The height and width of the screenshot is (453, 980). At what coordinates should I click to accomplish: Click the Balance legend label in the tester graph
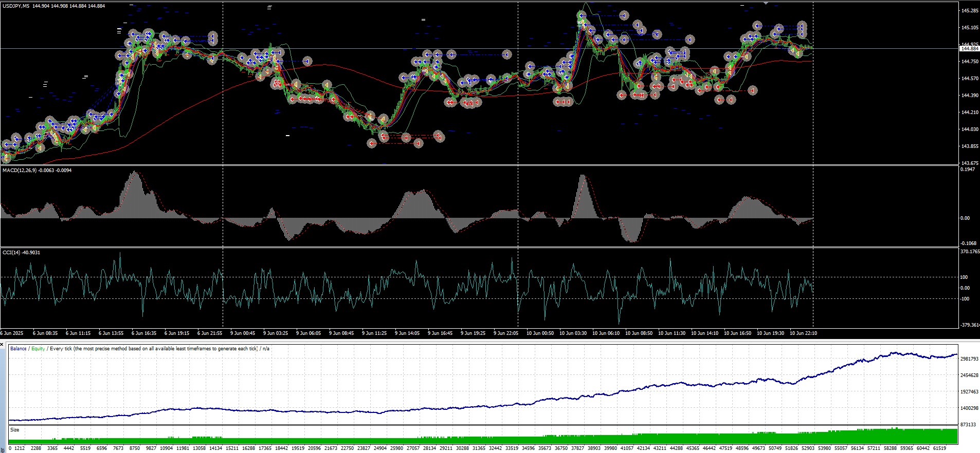click(x=18, y=349)
